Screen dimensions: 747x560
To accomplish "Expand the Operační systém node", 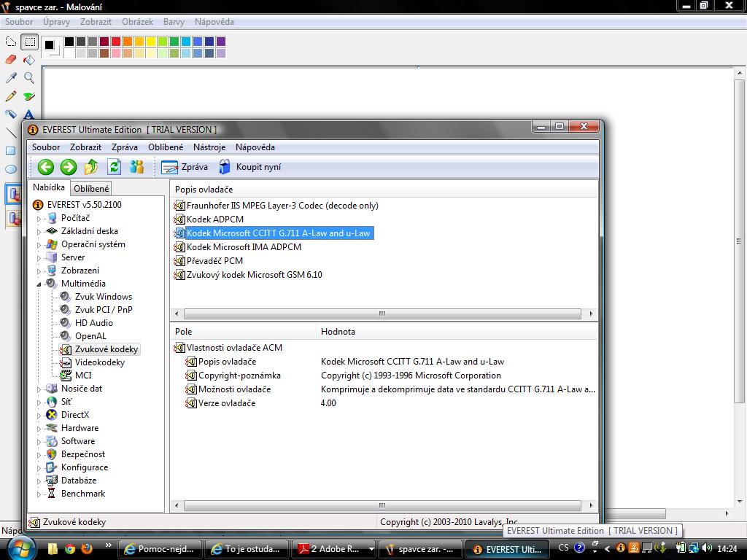I will pos(39,245).
